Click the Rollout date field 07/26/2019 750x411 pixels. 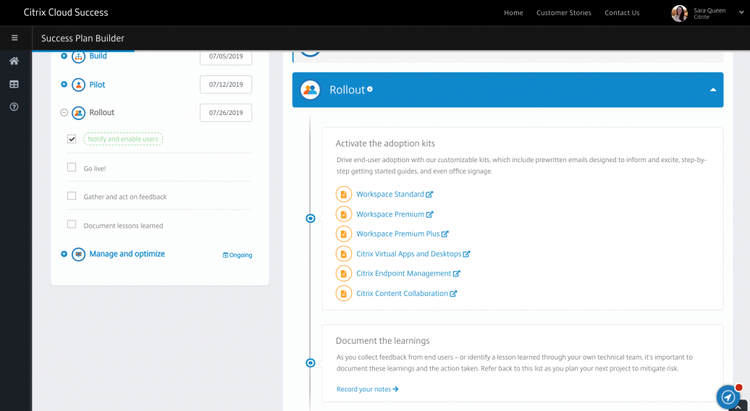226,112
